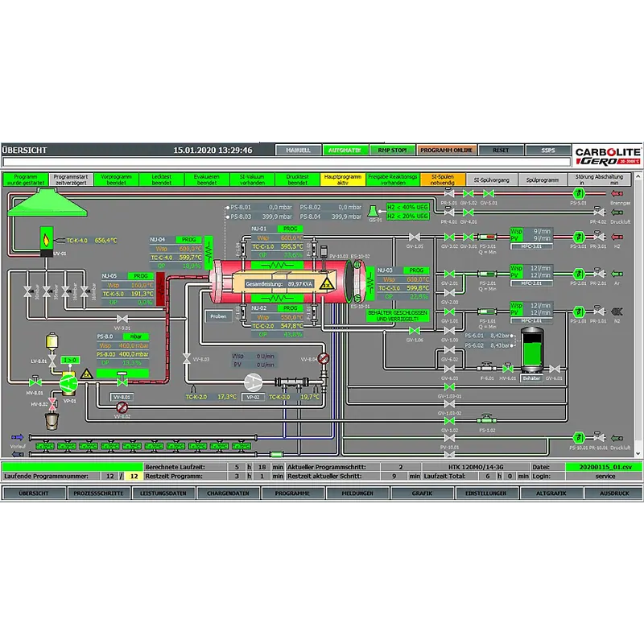Click the GV-6.02 valve

pyautogui.click(x=449, y=350)
